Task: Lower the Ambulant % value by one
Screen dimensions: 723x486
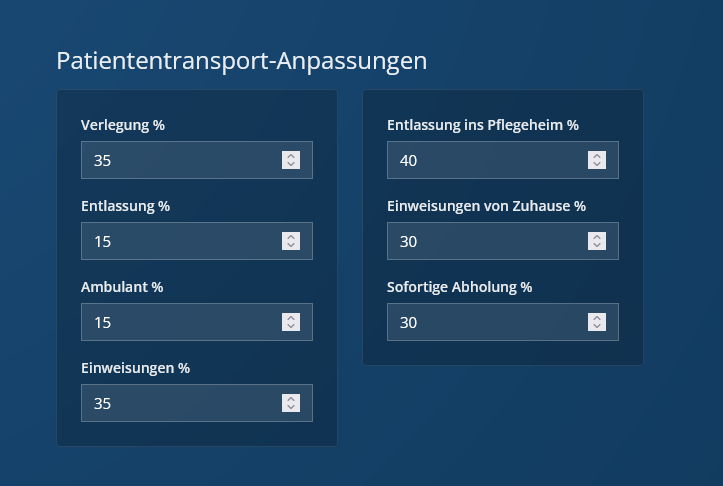Action: pyautogui.click(x=291, y=327)
